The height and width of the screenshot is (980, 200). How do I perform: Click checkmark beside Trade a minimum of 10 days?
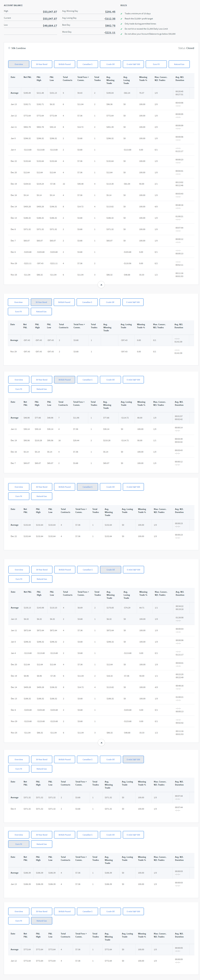(x=122, y=13)
